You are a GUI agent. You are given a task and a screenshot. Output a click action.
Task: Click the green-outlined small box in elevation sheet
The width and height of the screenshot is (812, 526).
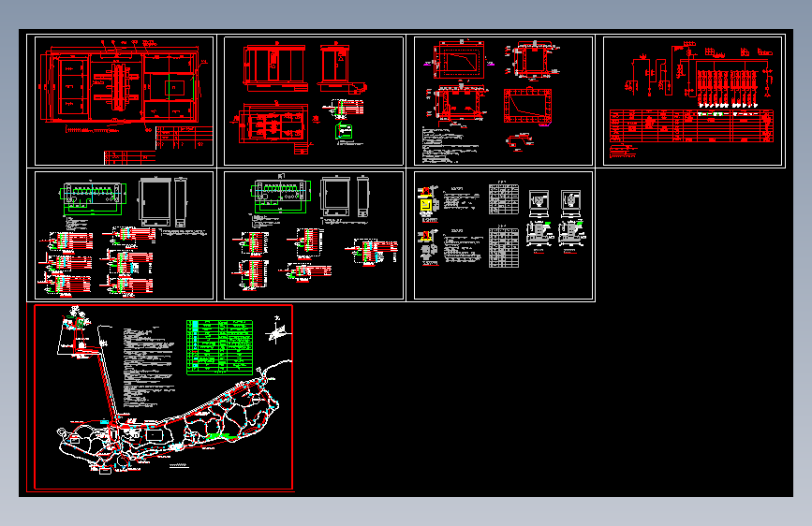click(344, 131)
